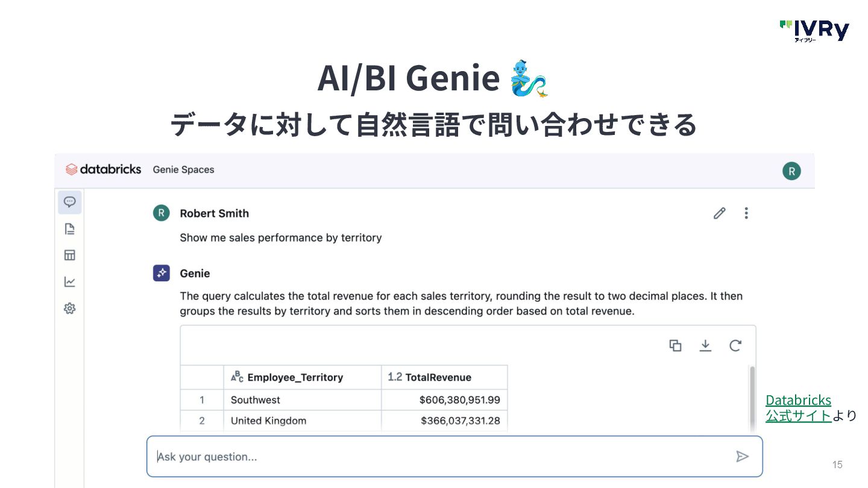Edit Robert Smith's question with pencil
868x488 pixels.
[719, 213]
